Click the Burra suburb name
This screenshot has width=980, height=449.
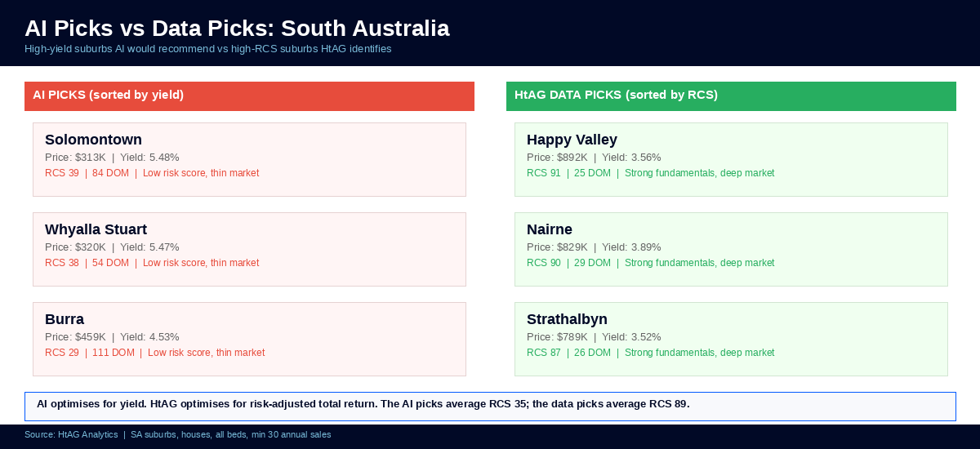65,319
